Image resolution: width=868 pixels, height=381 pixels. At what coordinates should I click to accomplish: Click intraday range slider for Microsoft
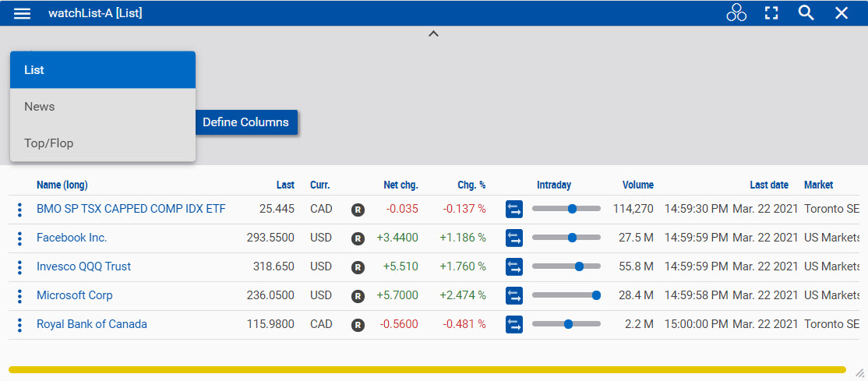pyautogui.click(x=566, y=295)
